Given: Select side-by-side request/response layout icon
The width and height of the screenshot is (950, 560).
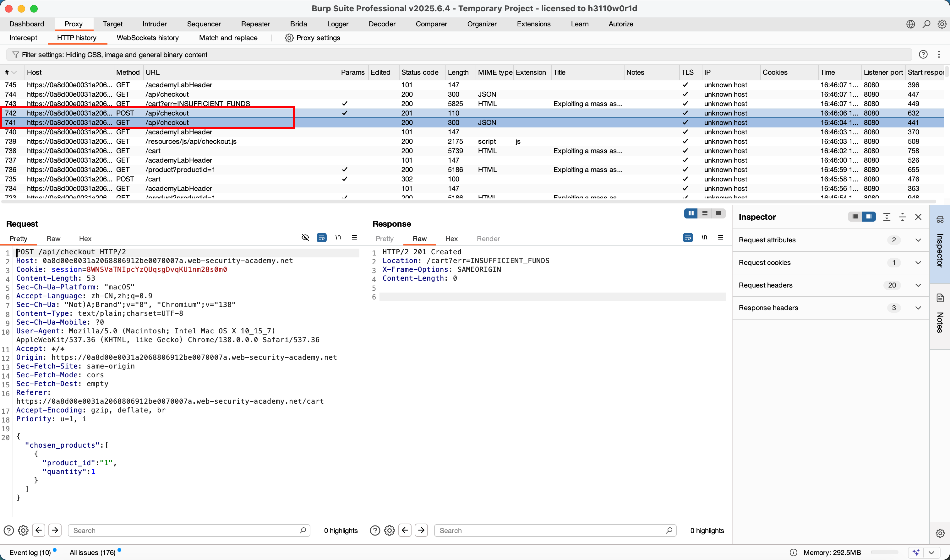Looking at the screenshot, I should 691,213.
